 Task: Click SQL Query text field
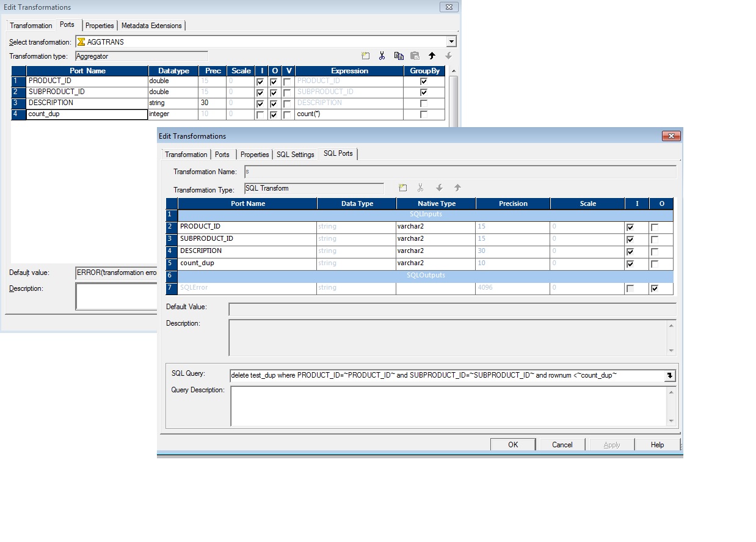coord(447,376)
